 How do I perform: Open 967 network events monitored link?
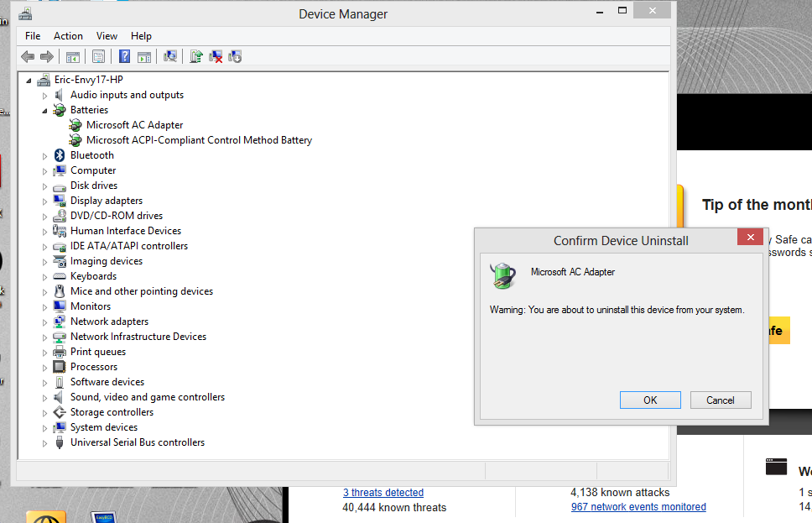(638, 507)
